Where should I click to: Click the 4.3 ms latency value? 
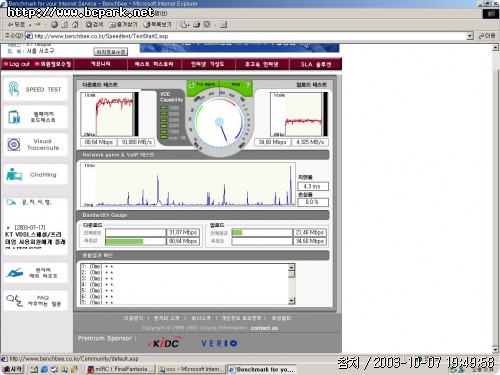(313, 186)
